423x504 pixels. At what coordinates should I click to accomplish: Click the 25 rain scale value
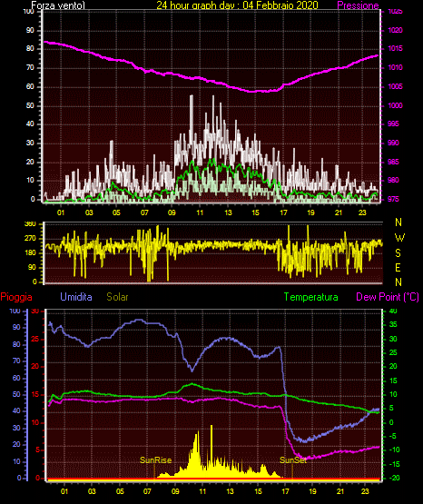(34, 339)
